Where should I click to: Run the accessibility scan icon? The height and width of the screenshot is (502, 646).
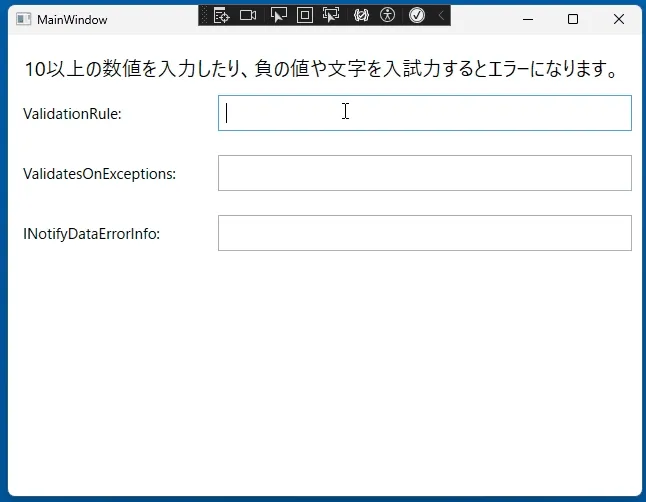(387, 16)
